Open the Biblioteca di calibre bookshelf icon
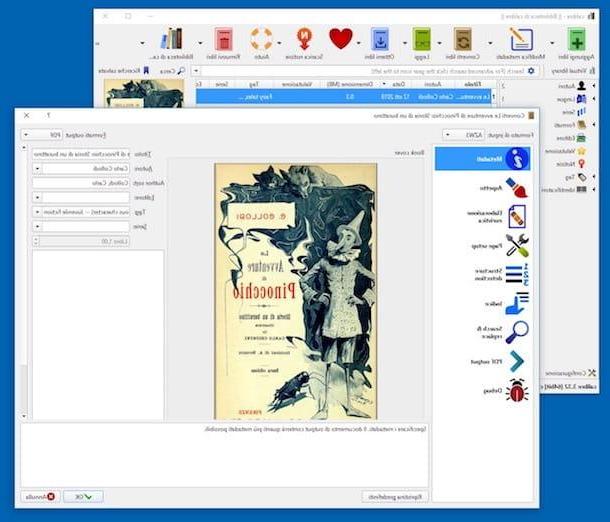Screen dimensions: 610x522 pyautogui.click(x=172, y=39)
